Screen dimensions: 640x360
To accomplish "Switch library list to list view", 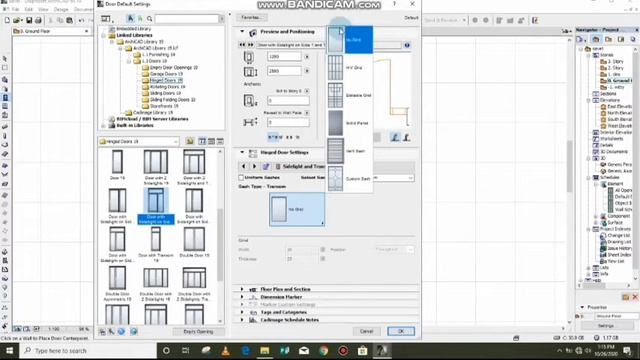I will point(220,141).
